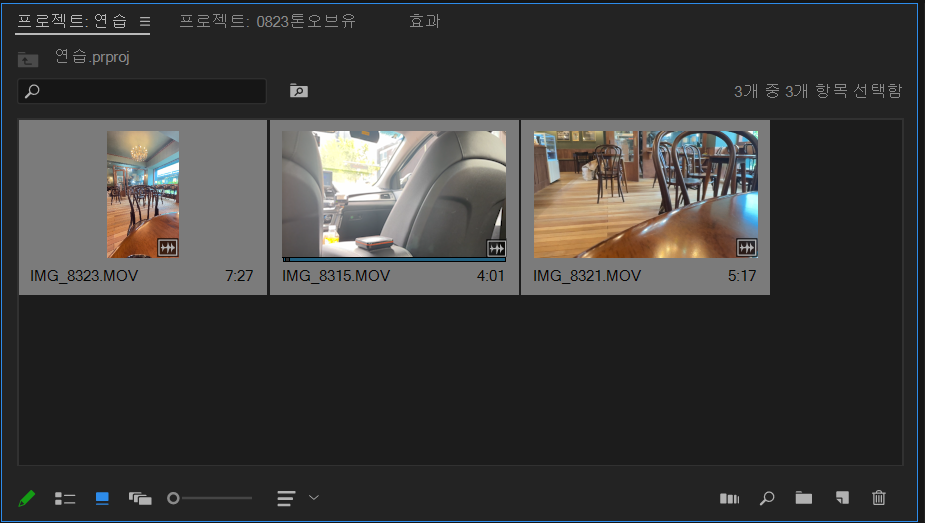Click the find-in-bin folder search icon
The height and width of the screenshot is (523, 925).
[x=299, y=91]
